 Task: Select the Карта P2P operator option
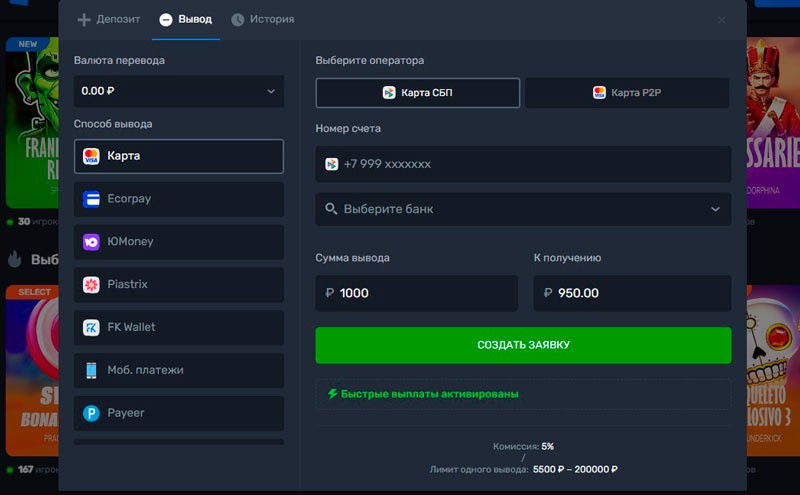point(627,93)
